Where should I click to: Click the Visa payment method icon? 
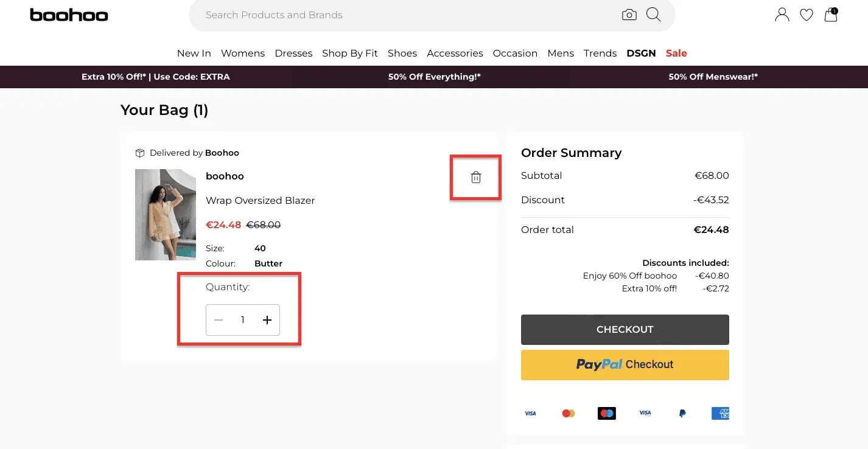coord(530,413)
